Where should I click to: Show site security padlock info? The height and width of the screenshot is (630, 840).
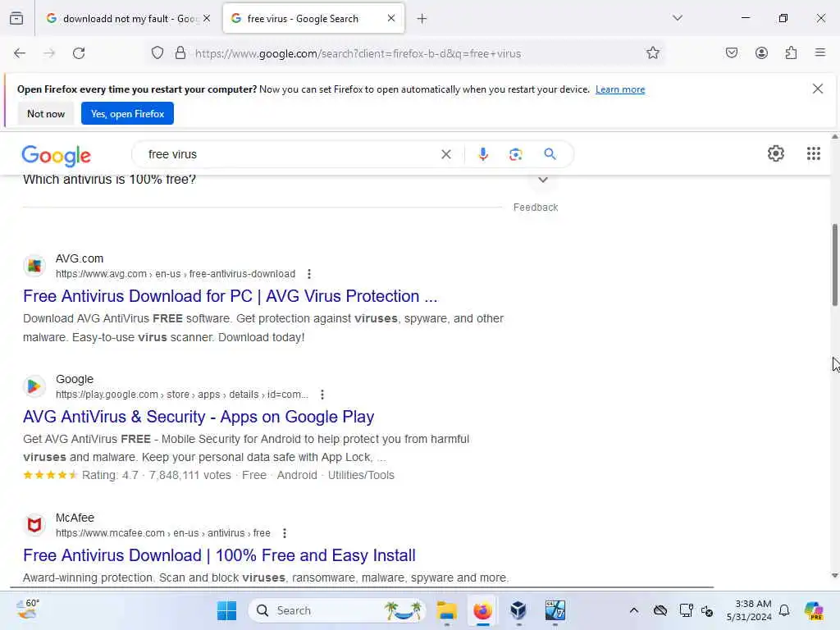[x=180, y=53]
